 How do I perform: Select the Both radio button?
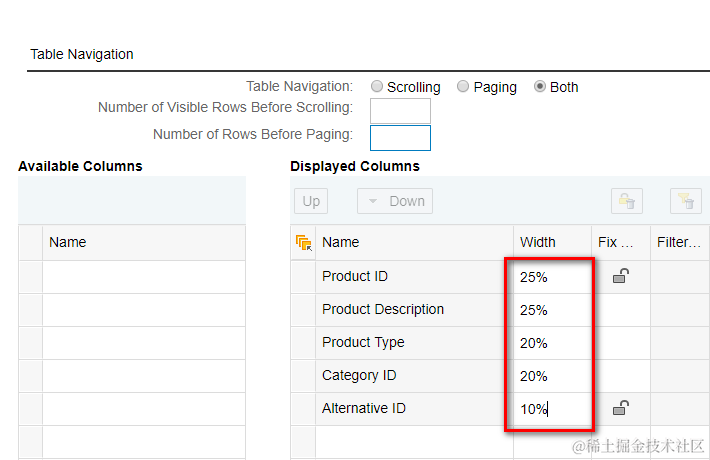(540, 87)
